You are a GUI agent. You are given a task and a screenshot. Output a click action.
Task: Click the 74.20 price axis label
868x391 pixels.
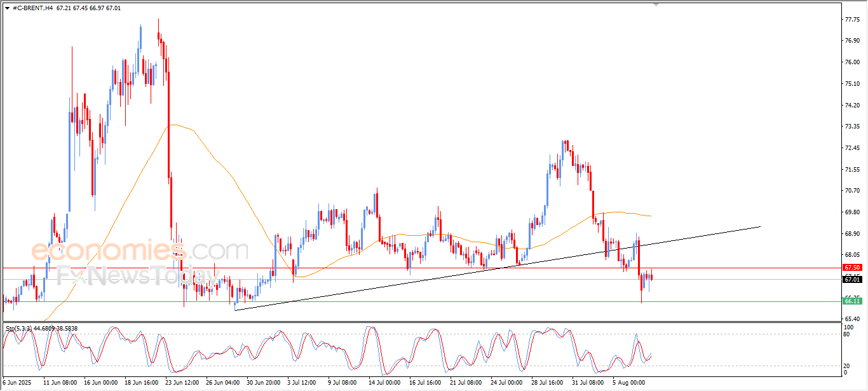point(853,105)
